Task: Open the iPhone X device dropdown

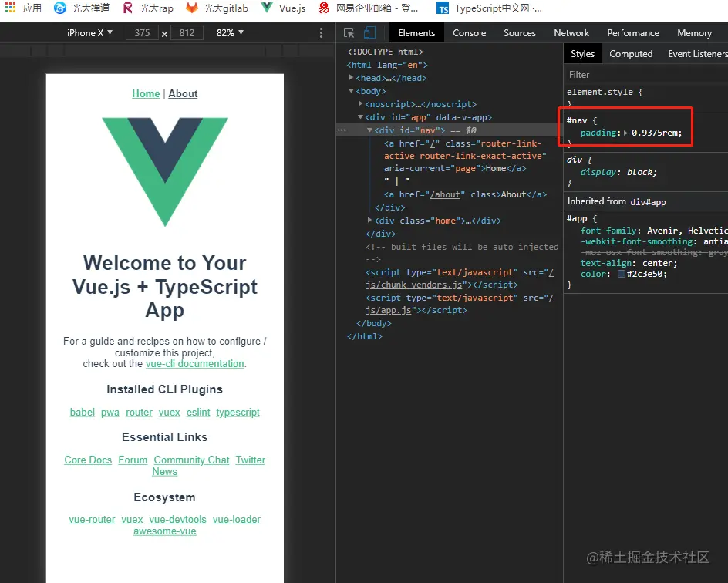Action: [x=89, y=33]
